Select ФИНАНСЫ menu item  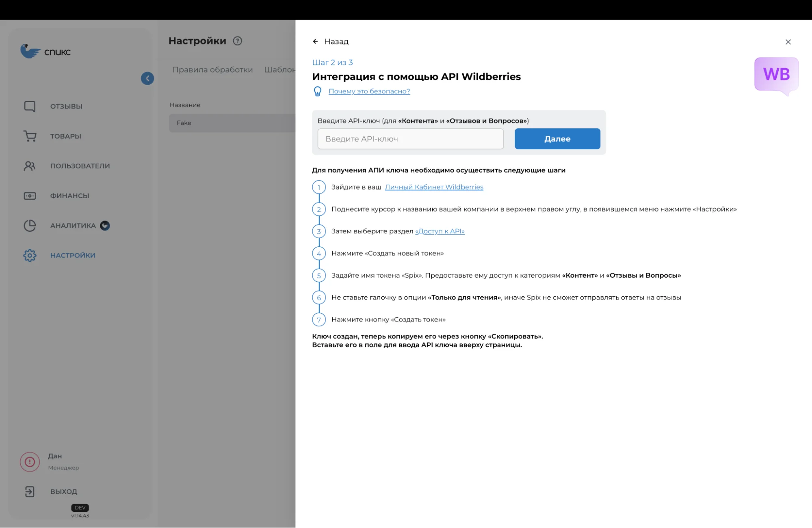pyautogui.click(x=70, y=196)
